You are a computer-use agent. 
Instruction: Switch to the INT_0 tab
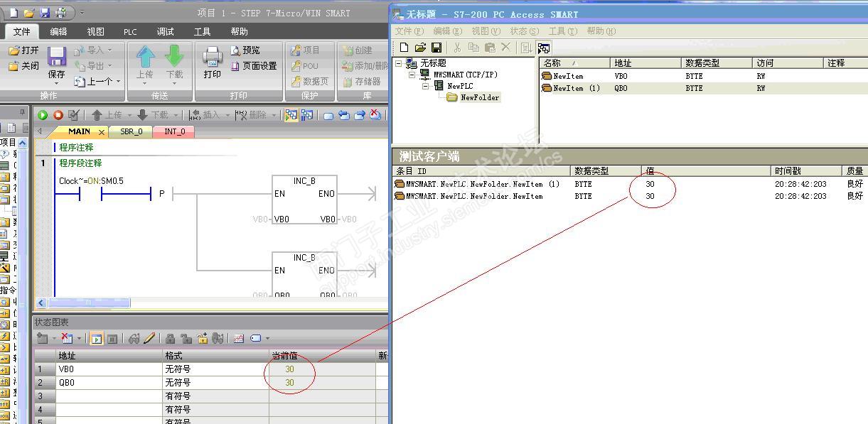click(174, 131)
